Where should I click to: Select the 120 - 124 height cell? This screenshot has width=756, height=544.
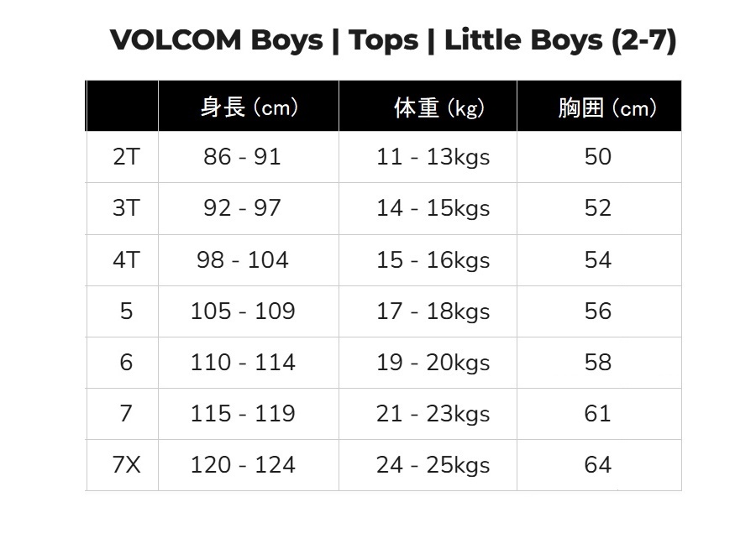click(x=242, y=465)
